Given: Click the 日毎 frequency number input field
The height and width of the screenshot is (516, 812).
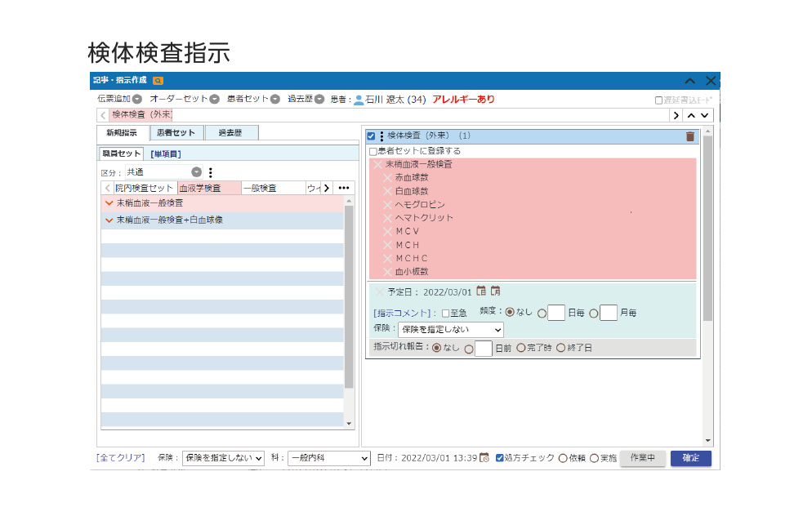Looking at the screenshot, I should point(556,313).
